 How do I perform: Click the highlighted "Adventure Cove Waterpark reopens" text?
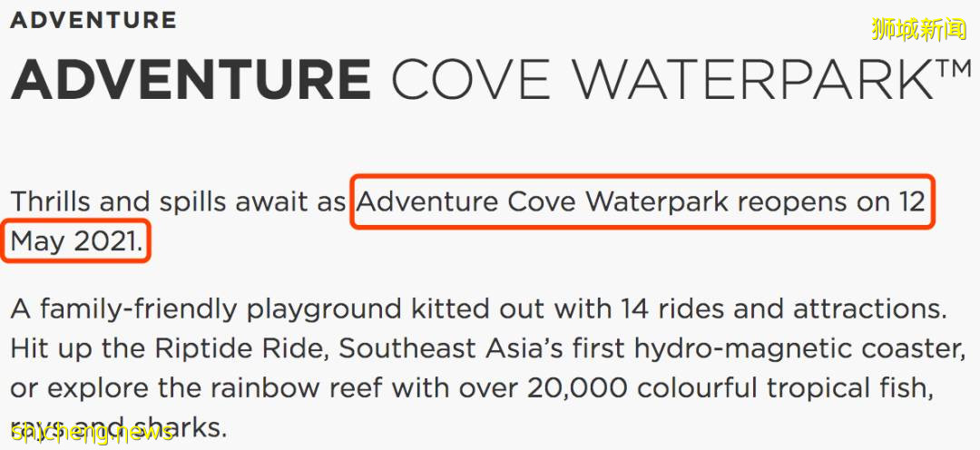pyautogui.click(x=581, y=201)
